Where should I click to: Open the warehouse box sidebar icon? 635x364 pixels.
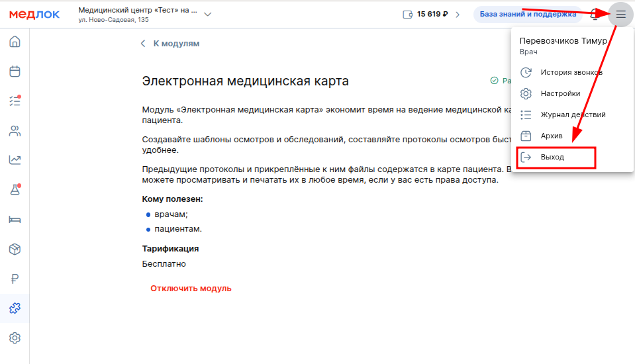(15, 249)
